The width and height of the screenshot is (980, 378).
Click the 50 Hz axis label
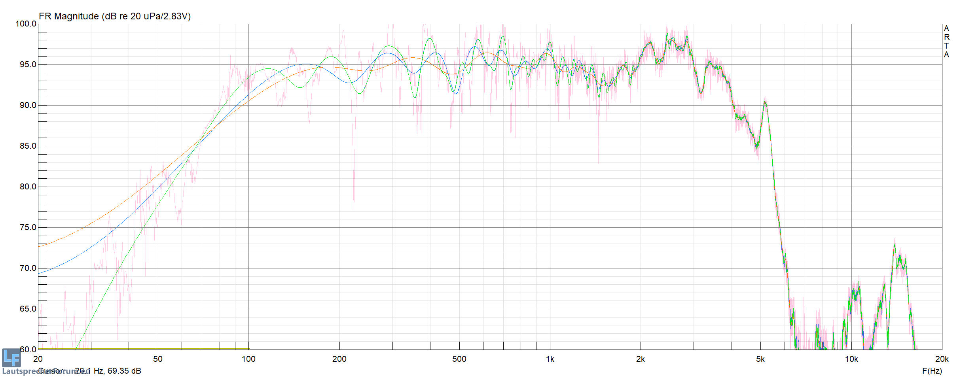pos(157,359)
